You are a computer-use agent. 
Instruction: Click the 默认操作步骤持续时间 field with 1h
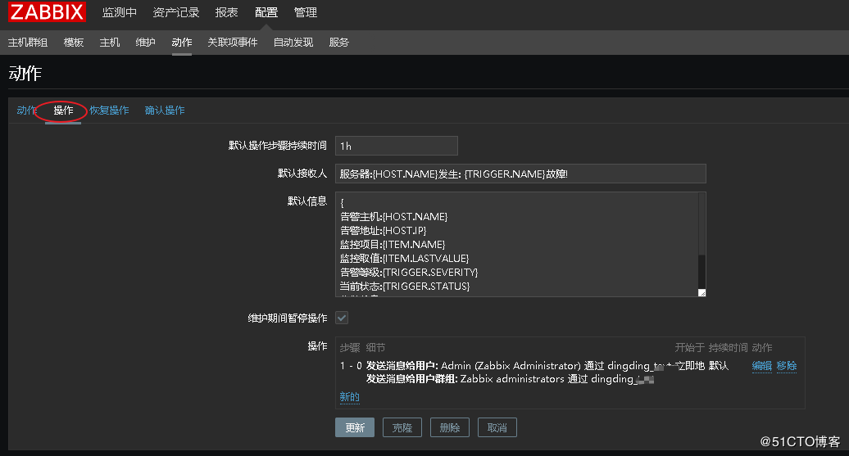point(396,146)
